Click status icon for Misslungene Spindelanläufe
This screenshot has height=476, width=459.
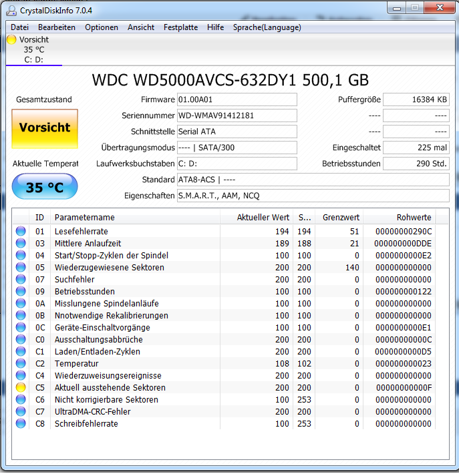click(x=21, y=303)
